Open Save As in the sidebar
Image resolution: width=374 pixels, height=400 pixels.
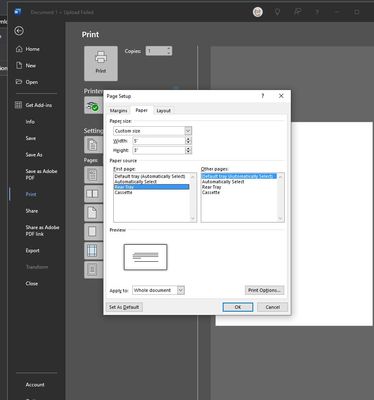click(34, 155)
